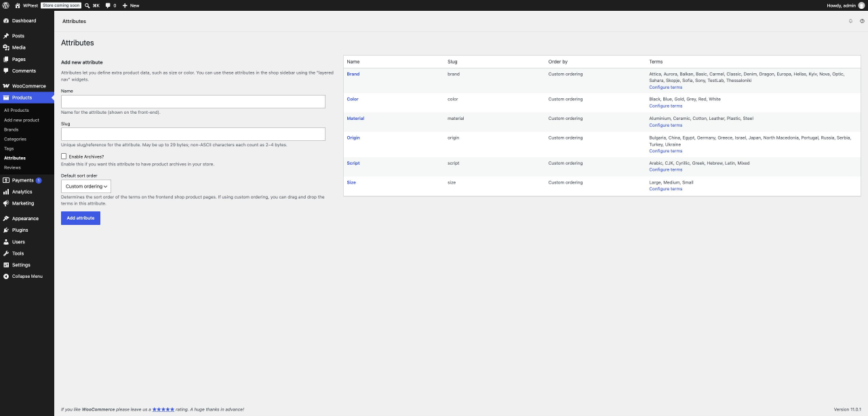The height and width of the screenshot is (416, 868).
Task: Configure terms for Material attribute
Action: 666,125
